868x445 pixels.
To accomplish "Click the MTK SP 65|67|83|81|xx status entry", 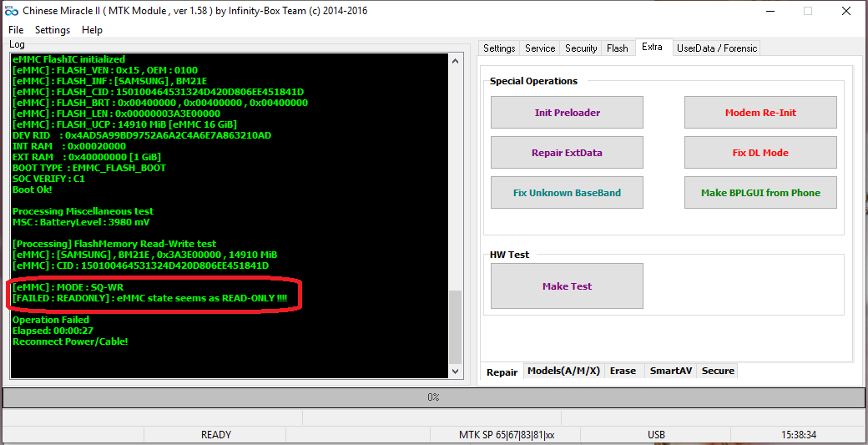I will point(507,434).
